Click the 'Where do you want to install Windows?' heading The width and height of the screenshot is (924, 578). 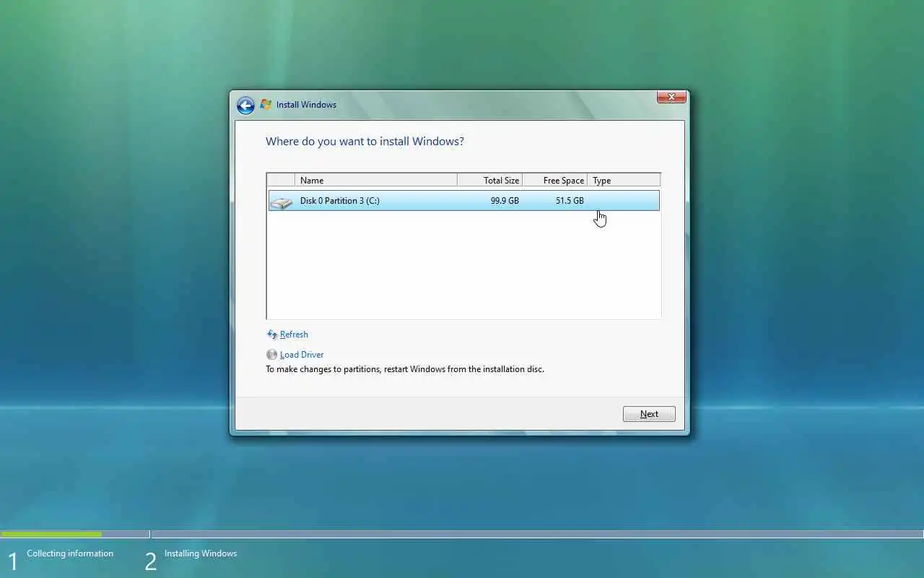[365, 142]
